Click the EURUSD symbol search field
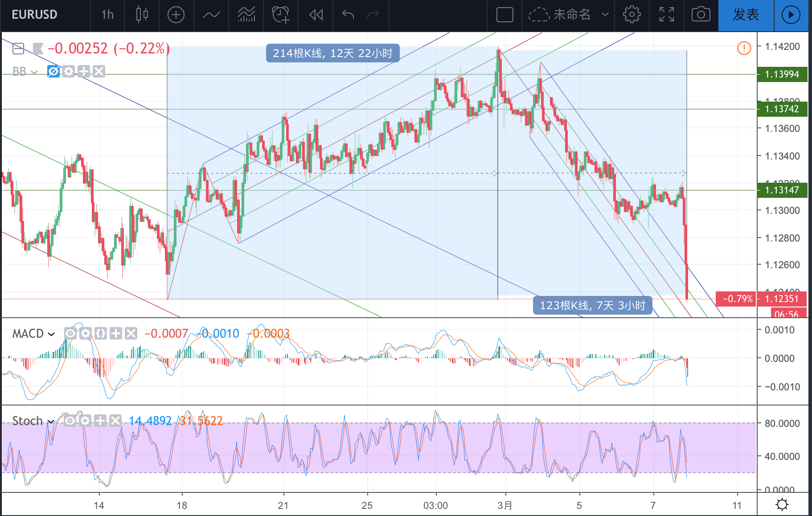The height and width of the screenshot is (516, 812). [x=35, y=15]
